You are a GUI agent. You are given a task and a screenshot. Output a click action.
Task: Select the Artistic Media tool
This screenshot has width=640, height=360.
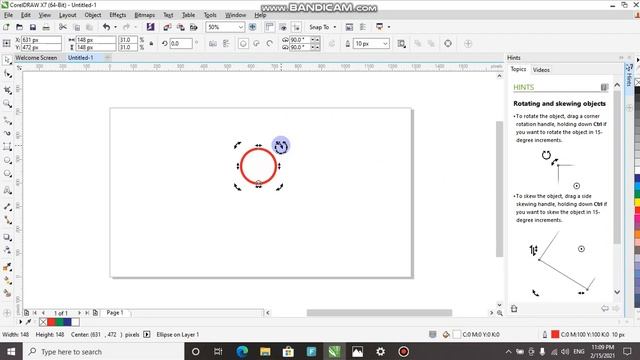(x=7, y=133)
